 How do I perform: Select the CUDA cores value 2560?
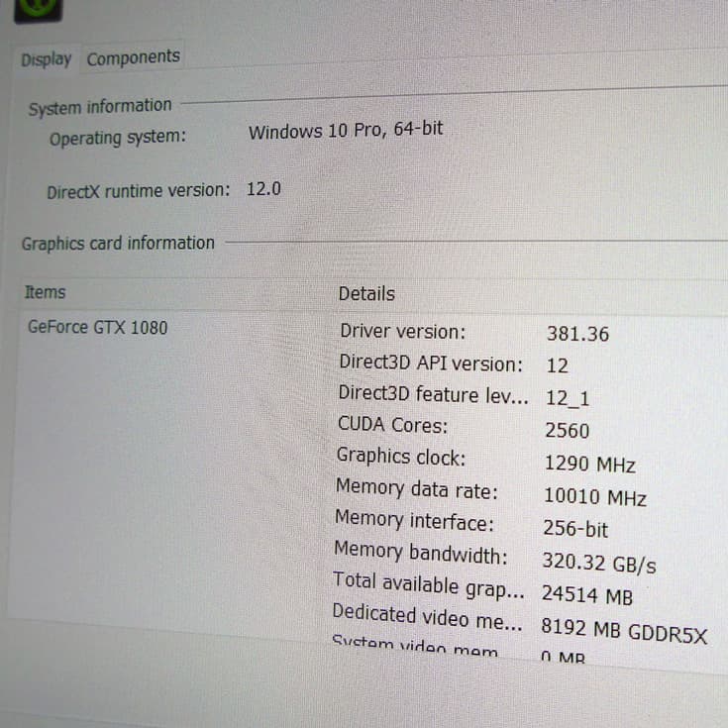567,431
